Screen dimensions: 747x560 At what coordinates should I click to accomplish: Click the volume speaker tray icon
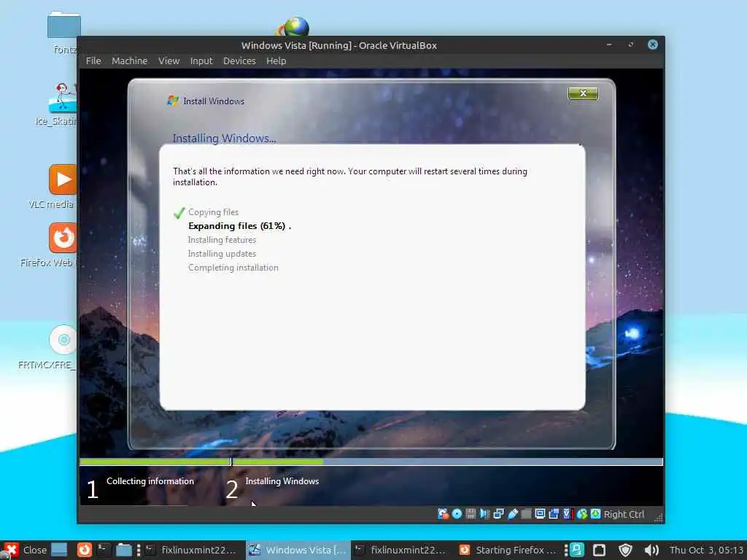pos(651,550)
